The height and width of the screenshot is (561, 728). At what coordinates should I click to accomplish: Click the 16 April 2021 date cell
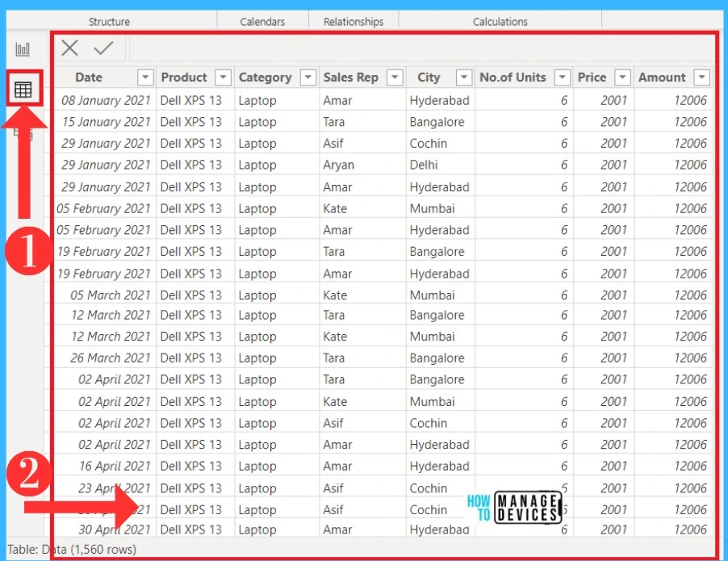point(115,466)
